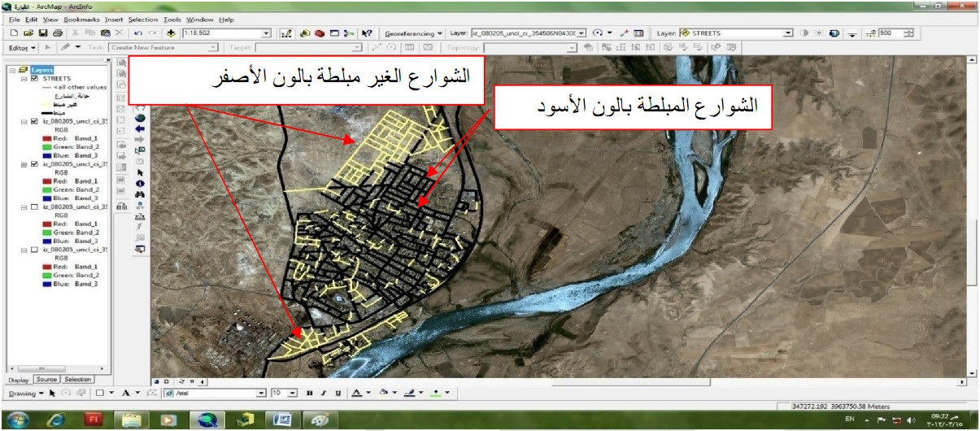Open Word from the taskbar
This screenshot has height=431, width=980.
pyautogui.click(x=283, y=419)
